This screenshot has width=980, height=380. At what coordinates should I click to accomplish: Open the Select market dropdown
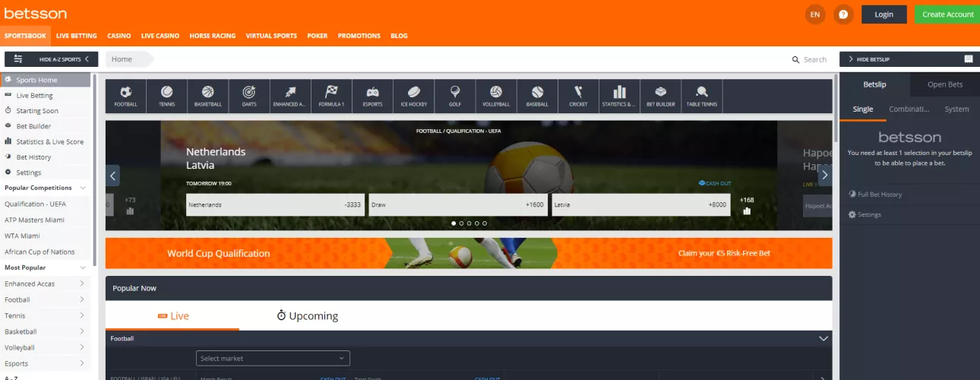(273, 358)
